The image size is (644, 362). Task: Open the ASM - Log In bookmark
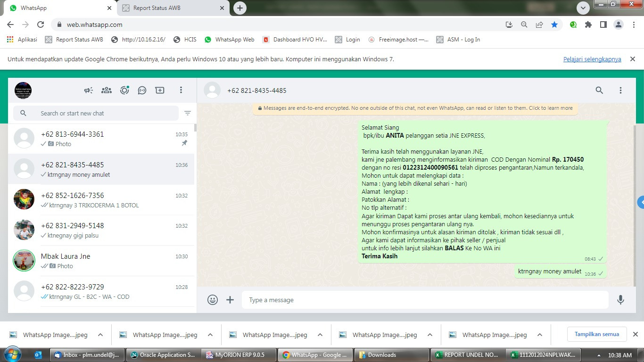[458, 40]
